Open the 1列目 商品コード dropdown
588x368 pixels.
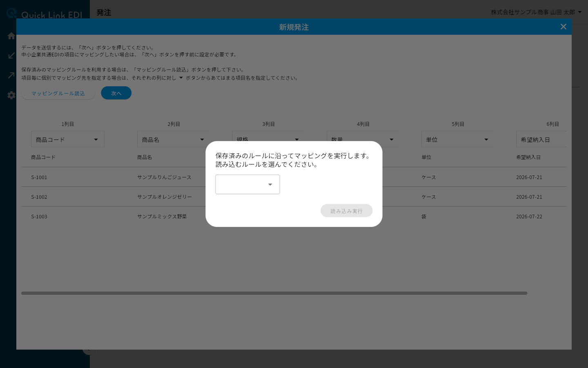pyautogui.click(x=68, y=139)
